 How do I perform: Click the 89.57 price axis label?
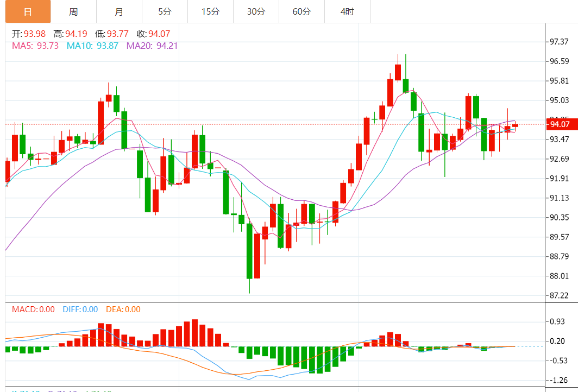559,237
